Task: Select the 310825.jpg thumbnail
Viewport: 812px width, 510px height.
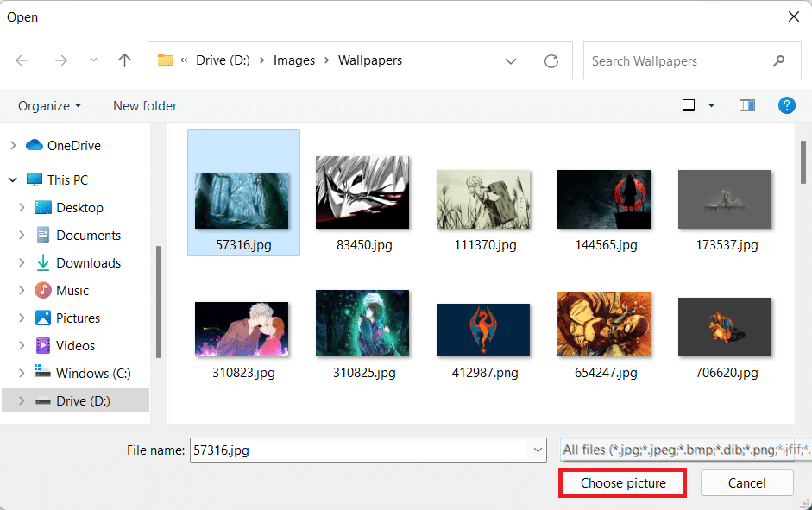Action: tap(362, 324)
